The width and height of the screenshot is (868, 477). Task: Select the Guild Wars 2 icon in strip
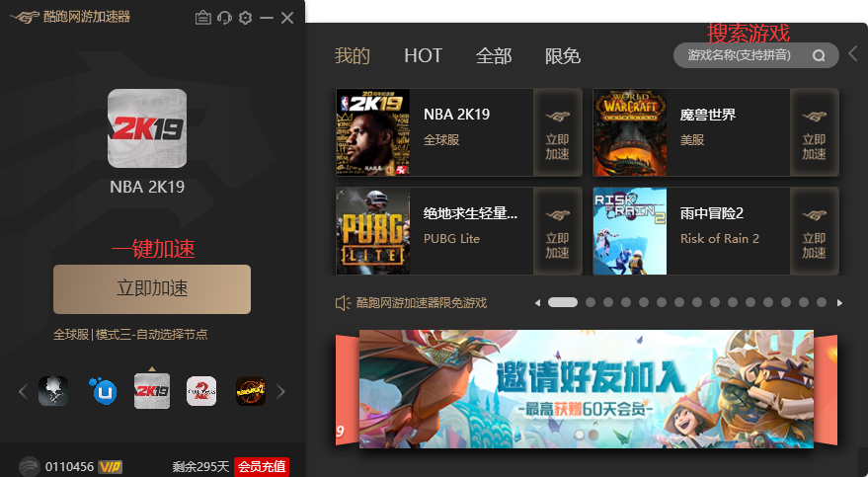tap(201, 391)
